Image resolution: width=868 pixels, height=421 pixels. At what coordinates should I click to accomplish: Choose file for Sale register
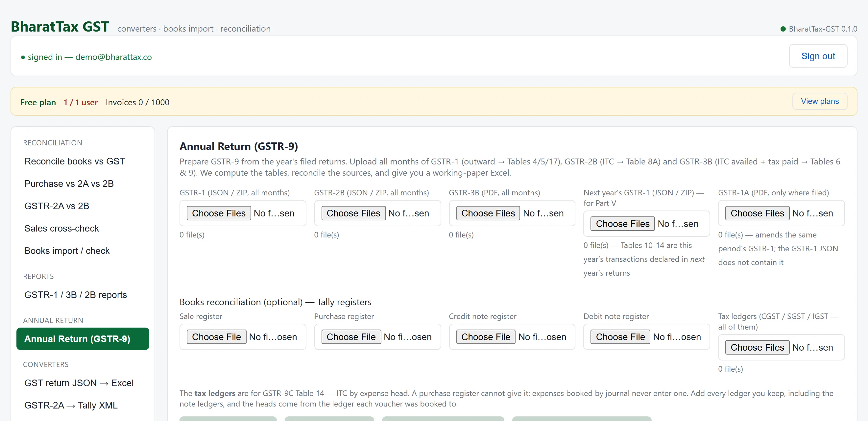[216, 337]
